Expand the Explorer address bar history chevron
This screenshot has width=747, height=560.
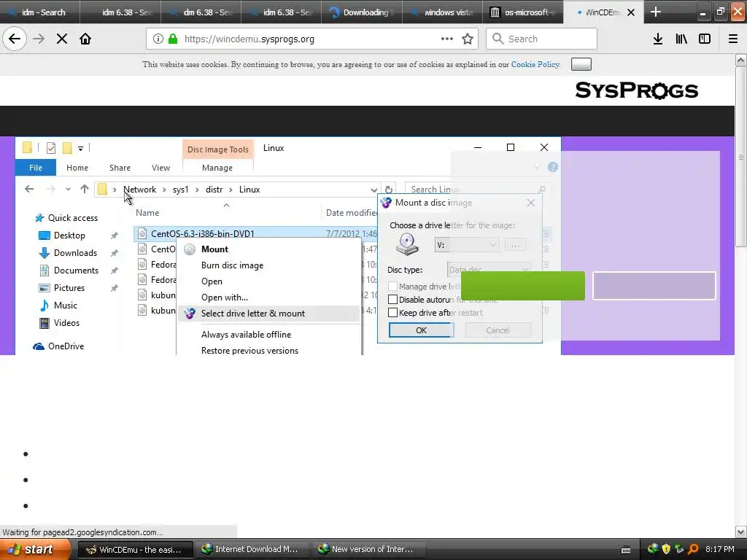click(374, 190)
